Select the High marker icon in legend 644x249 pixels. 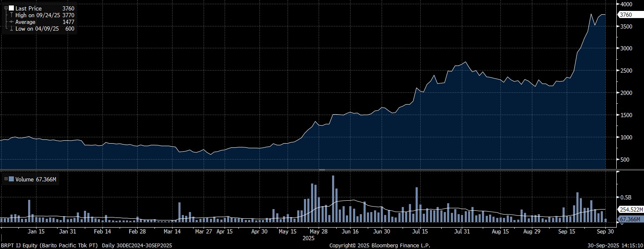click(x=11, y=15)
